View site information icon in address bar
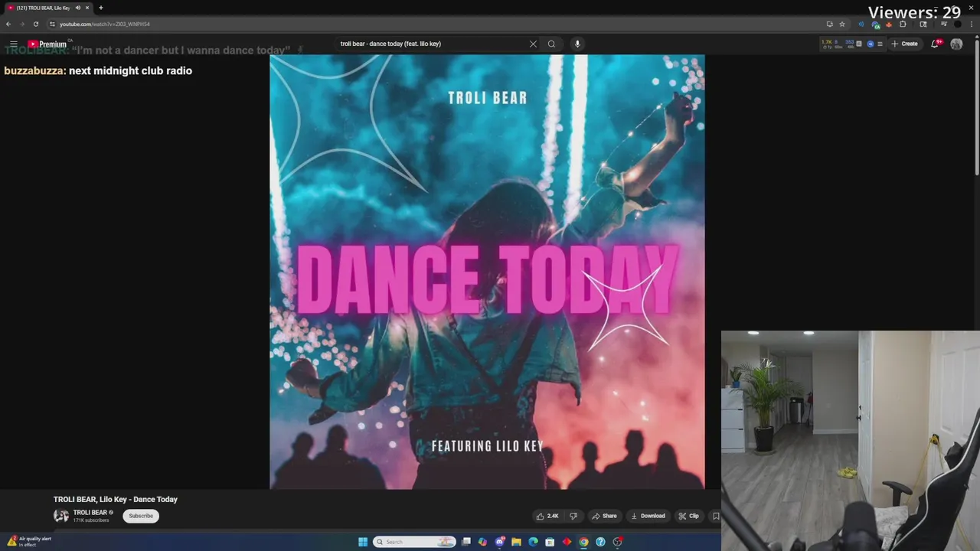The height and width of the screenshot is (551, 980). (x=52, y=24)
